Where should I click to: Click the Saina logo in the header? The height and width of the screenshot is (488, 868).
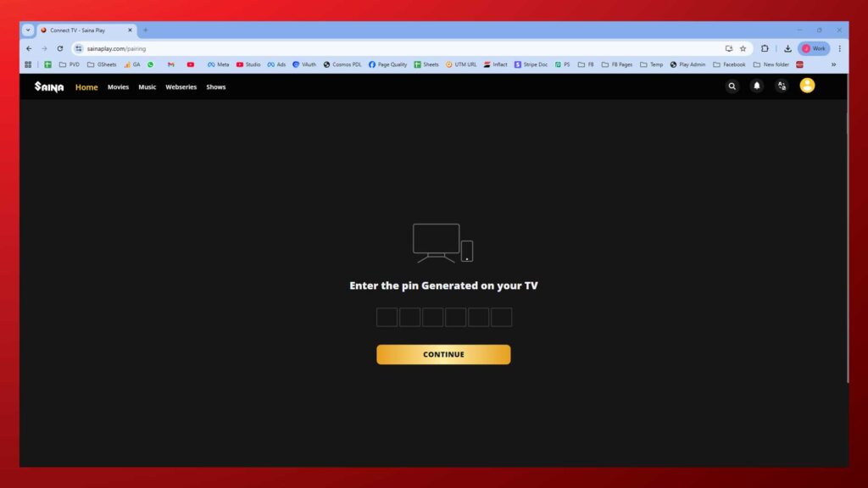point(49,86)
